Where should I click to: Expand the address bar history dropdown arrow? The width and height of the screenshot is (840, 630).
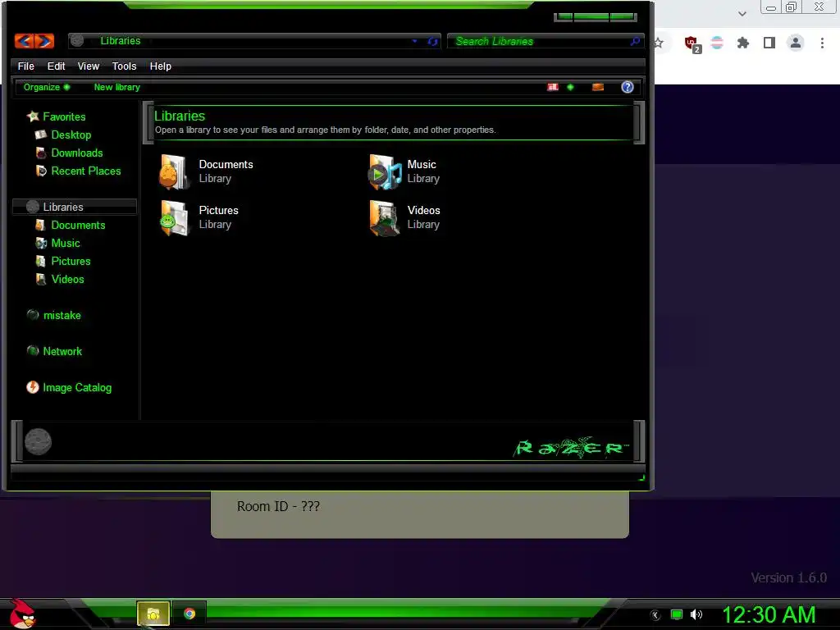(414, 41)
